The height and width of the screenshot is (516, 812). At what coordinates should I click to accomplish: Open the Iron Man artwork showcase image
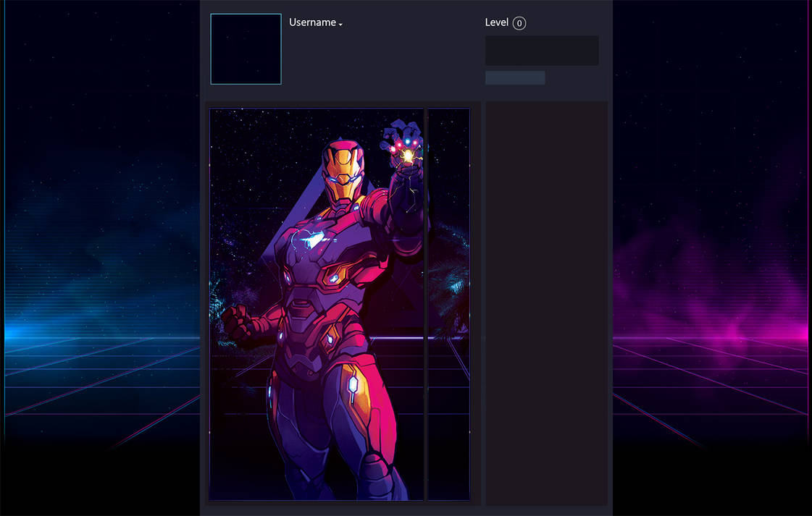[317, 305]
